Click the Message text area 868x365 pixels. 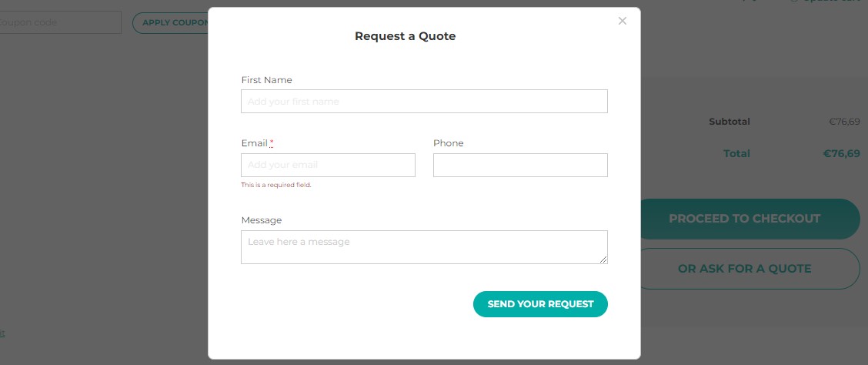coord(424,246)
